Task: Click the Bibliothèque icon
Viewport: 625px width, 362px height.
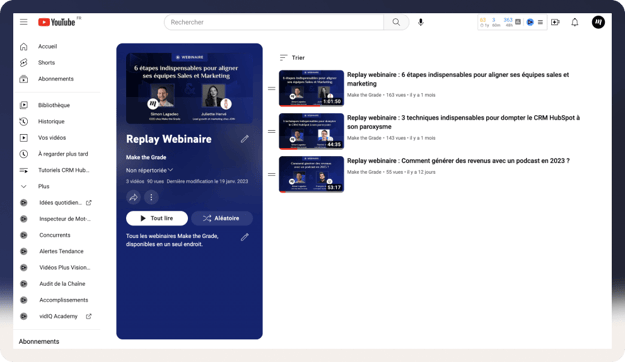Action: click(24, 105)
